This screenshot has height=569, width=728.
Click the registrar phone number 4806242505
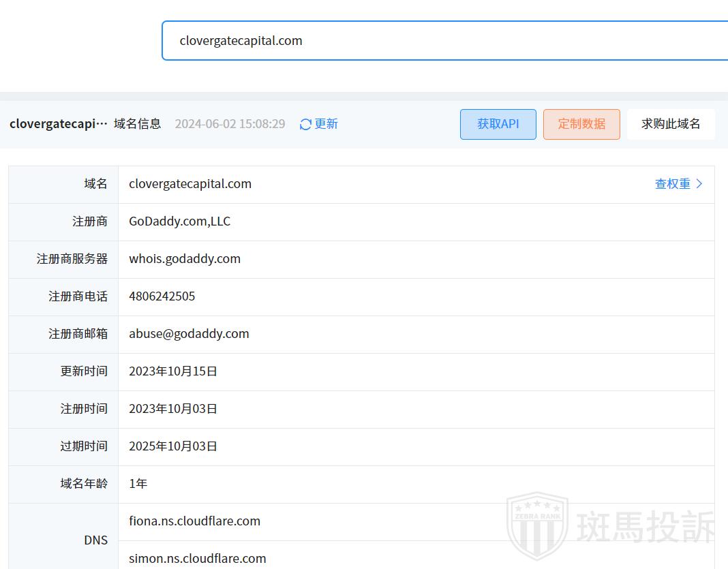click(x=162, y=296)
